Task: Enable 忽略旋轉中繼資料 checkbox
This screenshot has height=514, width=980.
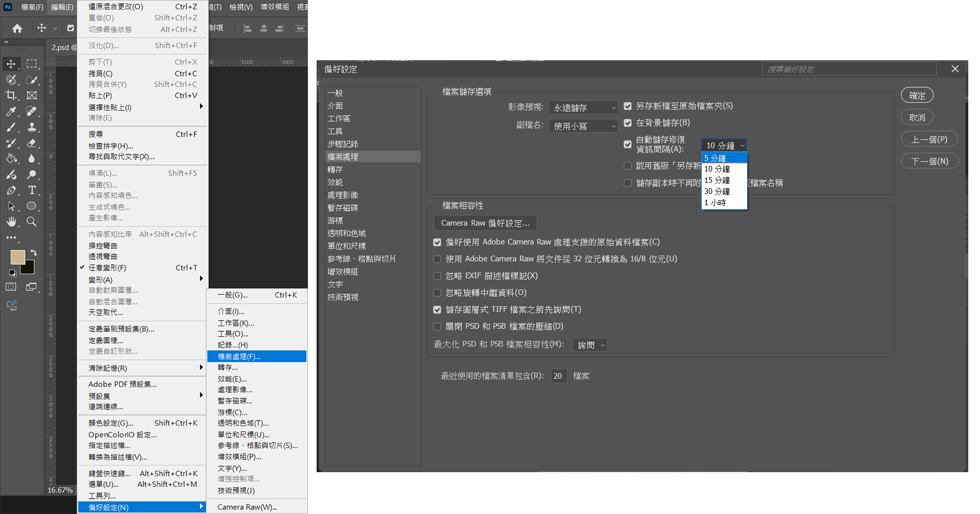Action: [x=437, y=293]
